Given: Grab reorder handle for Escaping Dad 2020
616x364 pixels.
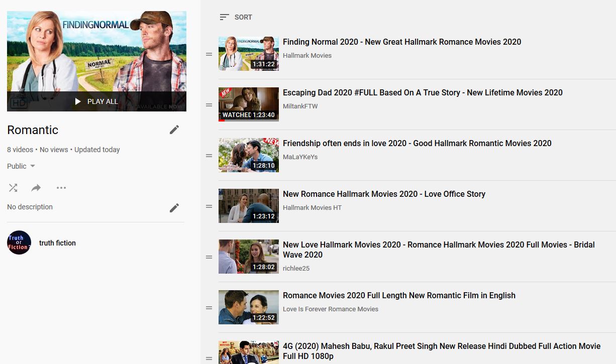Looking at the screenshot, I should (209, 105).
